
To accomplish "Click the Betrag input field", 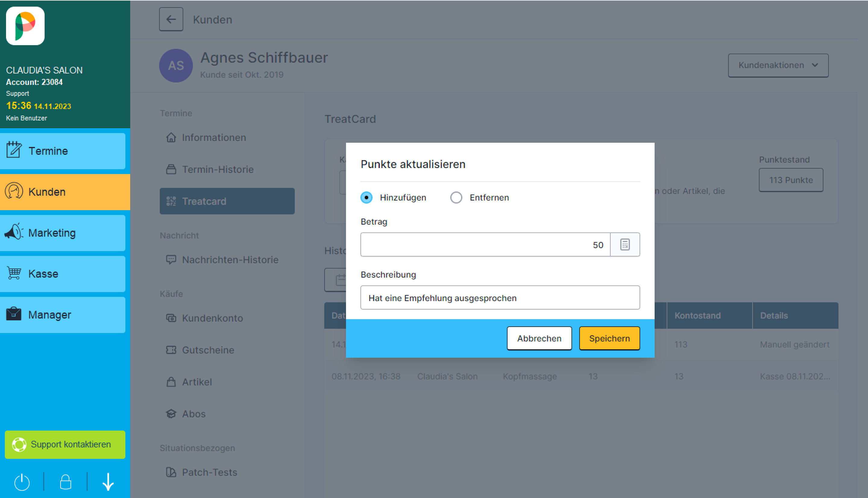I will pos(485,244).
